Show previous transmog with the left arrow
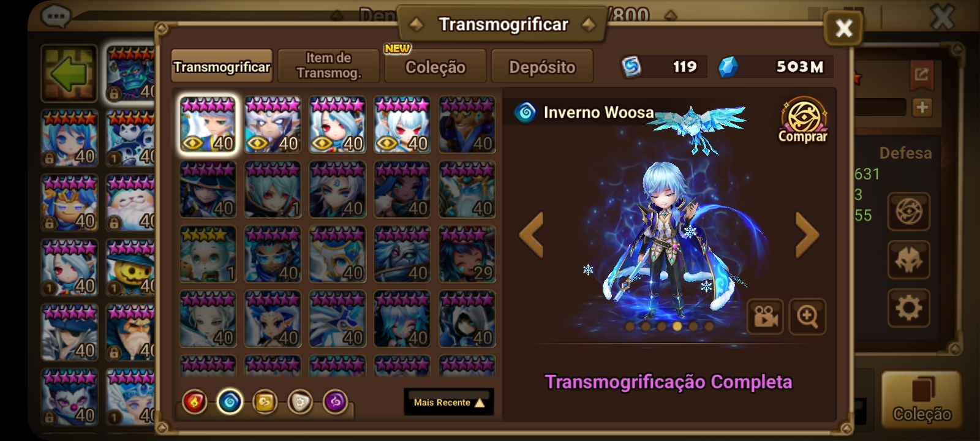The width and height of the screenshot is (980, 441). tap(531, 235)
